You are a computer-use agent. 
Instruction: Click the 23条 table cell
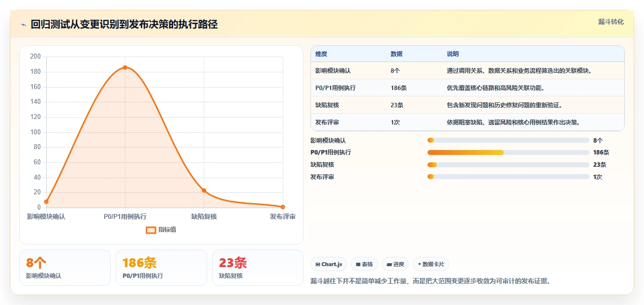point(397,105)
